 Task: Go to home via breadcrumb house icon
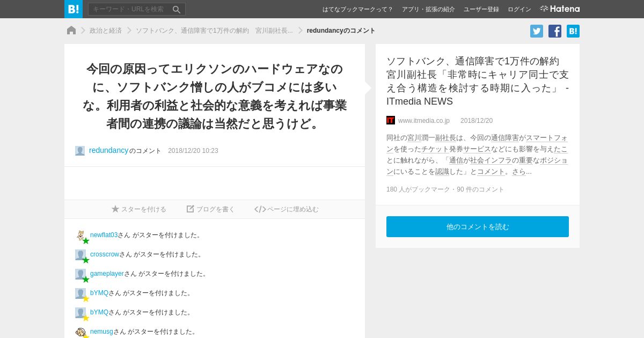click(x=71, y=31)
